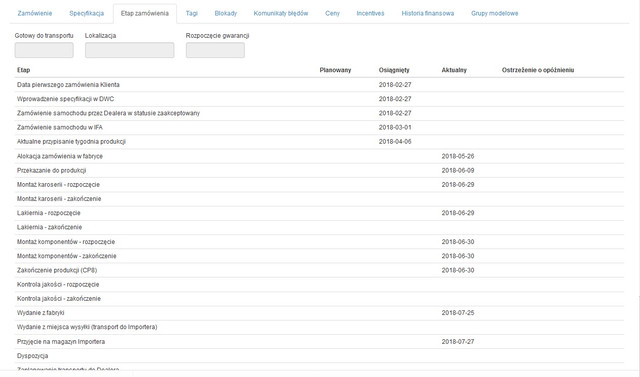Click the Lokalizacja input field

129,50
